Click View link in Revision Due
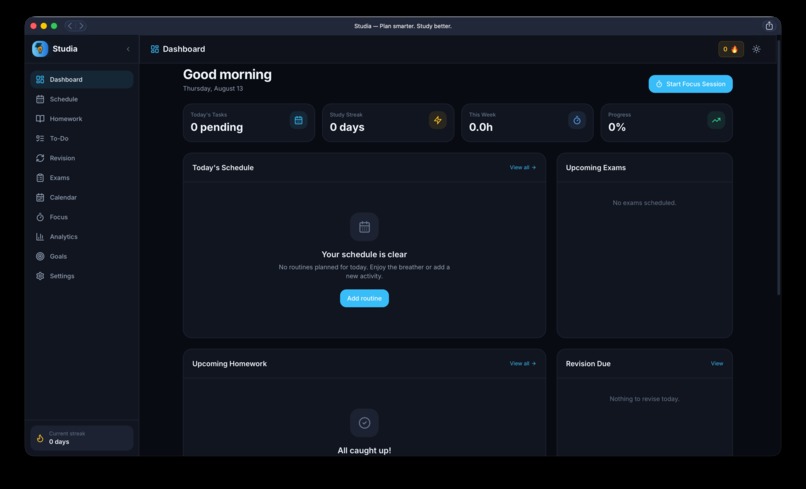This screenshot has height=489, width=806. 717,364
